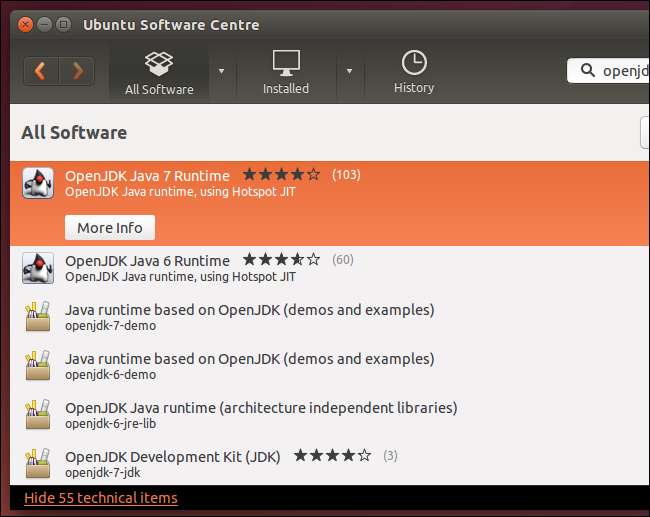The height and width of the screenshot is (517, 650).
Task: Click the (60) review count
Action: 343,260
